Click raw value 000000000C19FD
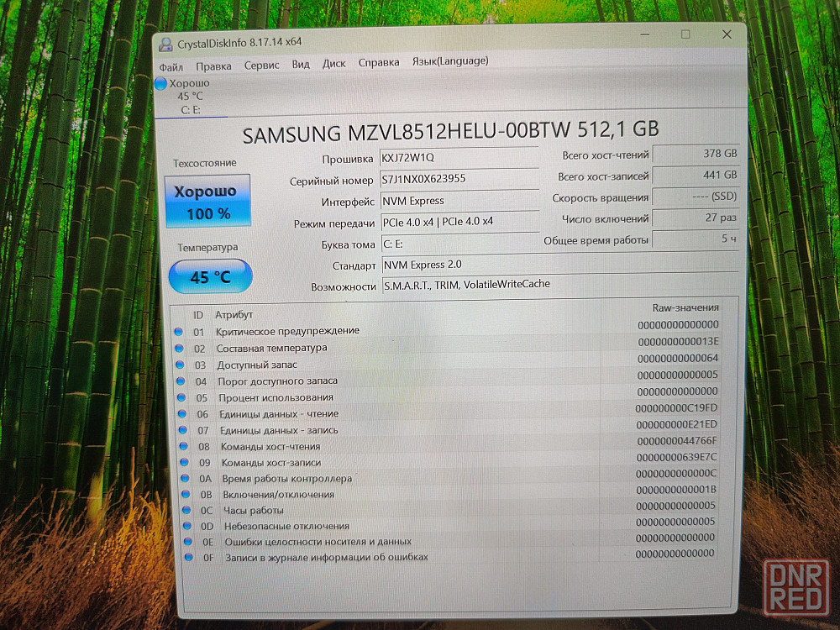The height and width of the screenshot is (630, 840). (676, 408)
